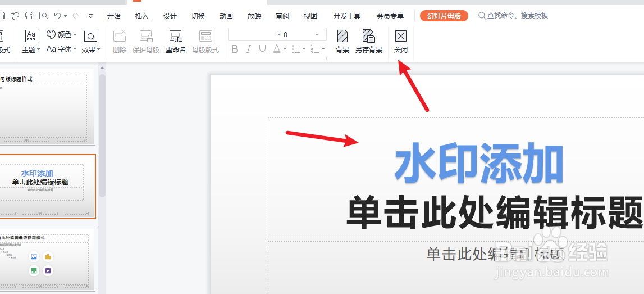
Task: Open the 开发工具 tab
Action: (x=347, y=16)
